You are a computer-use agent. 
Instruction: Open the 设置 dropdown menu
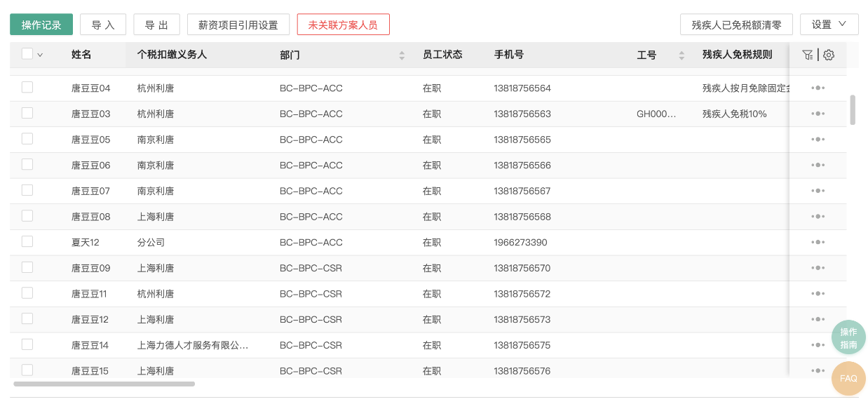(x=829, y=24)
